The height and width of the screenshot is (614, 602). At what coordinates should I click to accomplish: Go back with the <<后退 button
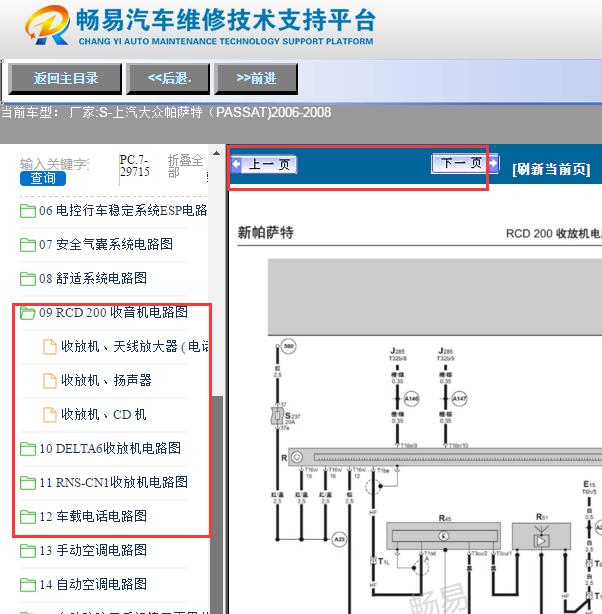(168, 78)
